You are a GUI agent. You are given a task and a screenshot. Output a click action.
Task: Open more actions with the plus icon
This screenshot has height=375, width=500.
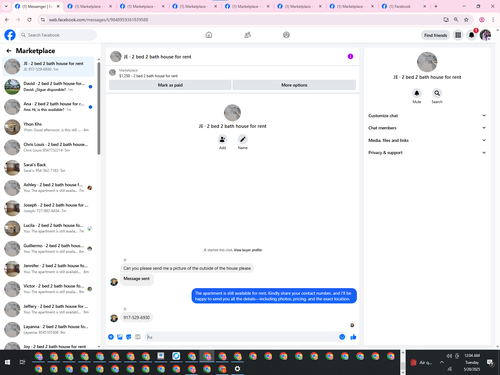[111, 337]
